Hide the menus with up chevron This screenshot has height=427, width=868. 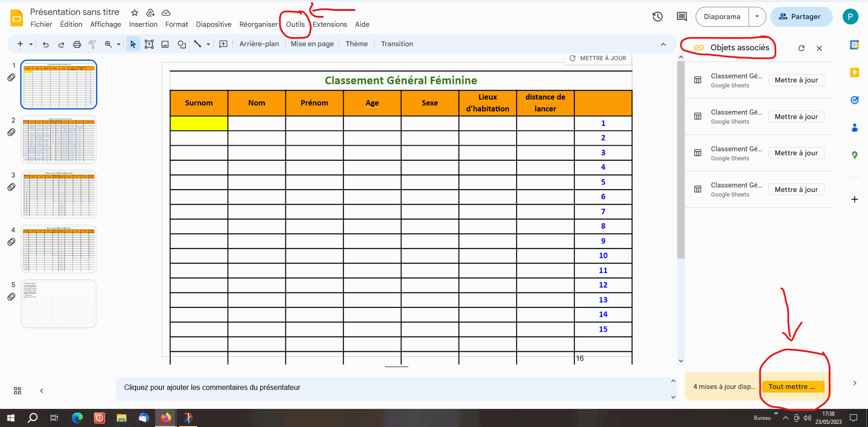[663, 44]
